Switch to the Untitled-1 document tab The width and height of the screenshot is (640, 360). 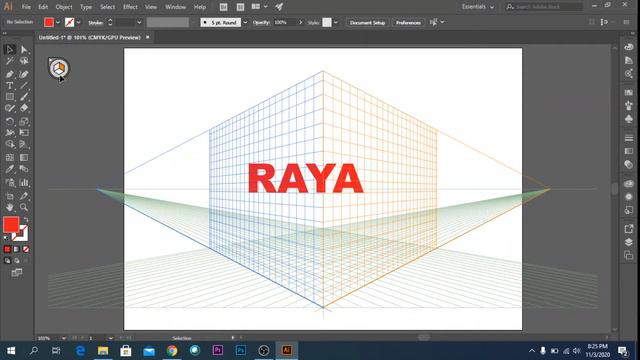pyautogui.click(x=90, y=37)
